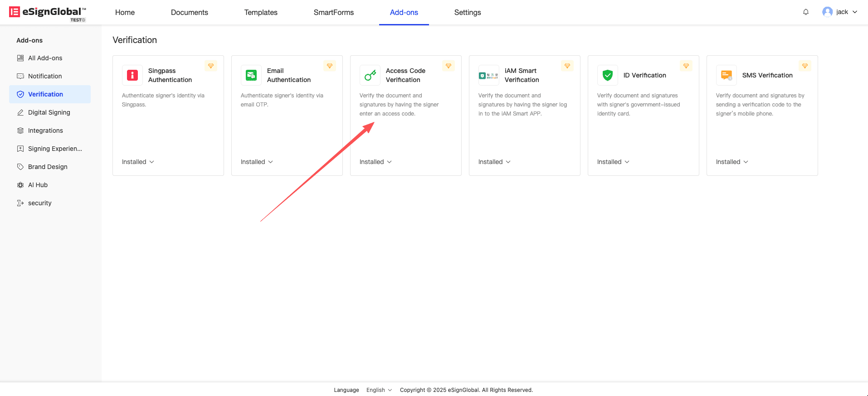Click the Singpass Authentication red icon
This screenshot has height=396, width=868.
click(x=132, y=75)
